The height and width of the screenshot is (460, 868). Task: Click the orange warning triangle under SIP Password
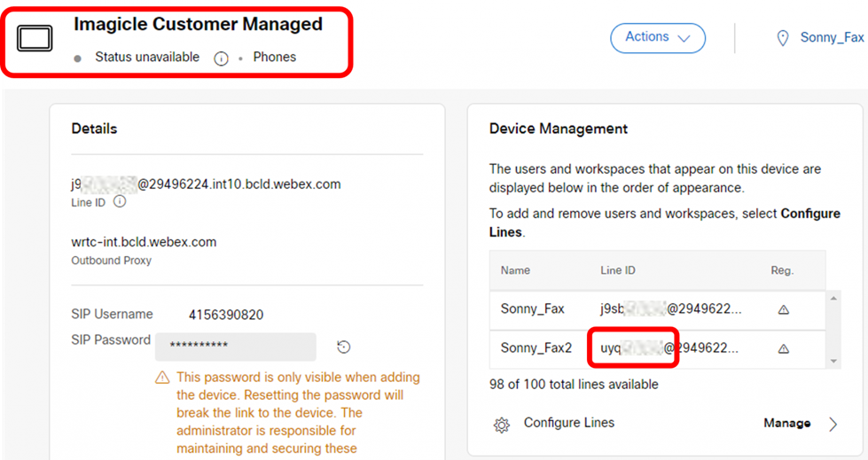(x=162, y=378)
